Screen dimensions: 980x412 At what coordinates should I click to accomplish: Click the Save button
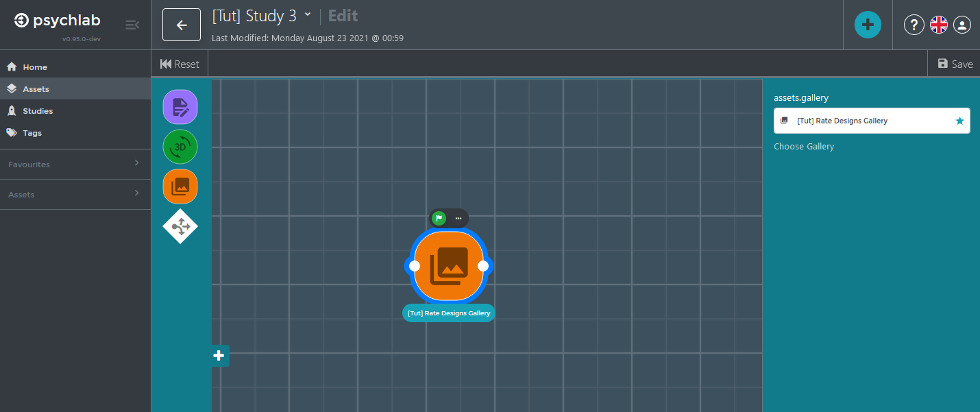click(x=955, y=63)
